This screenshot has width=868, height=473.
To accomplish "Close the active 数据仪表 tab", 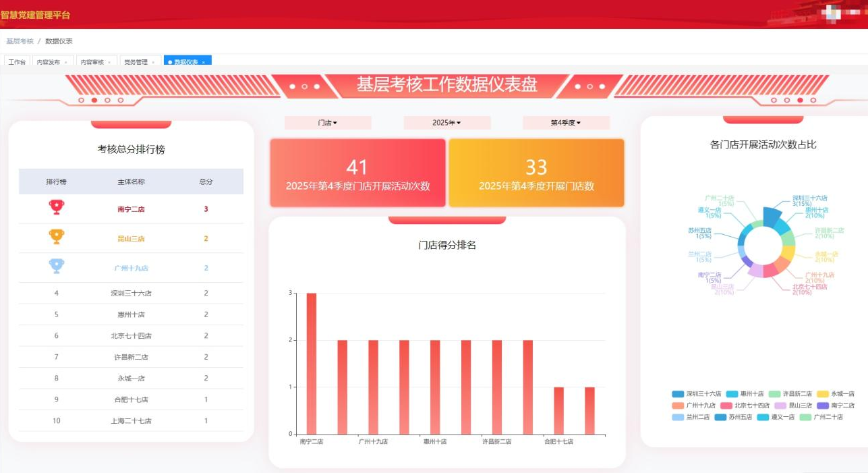I will coord(204,62).
